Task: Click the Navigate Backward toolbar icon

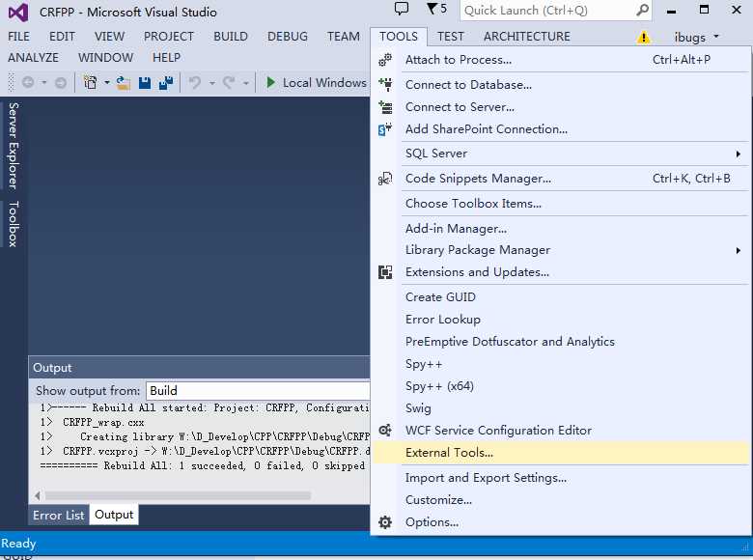Action: tap(28, 83)
